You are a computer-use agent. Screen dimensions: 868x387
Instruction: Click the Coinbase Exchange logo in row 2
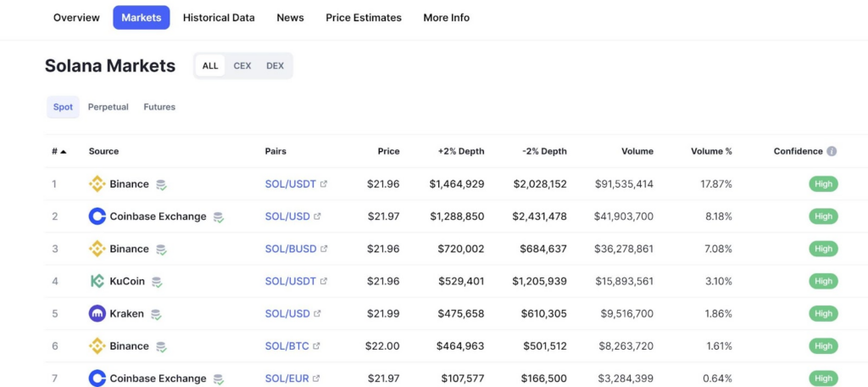click(97, 216)
